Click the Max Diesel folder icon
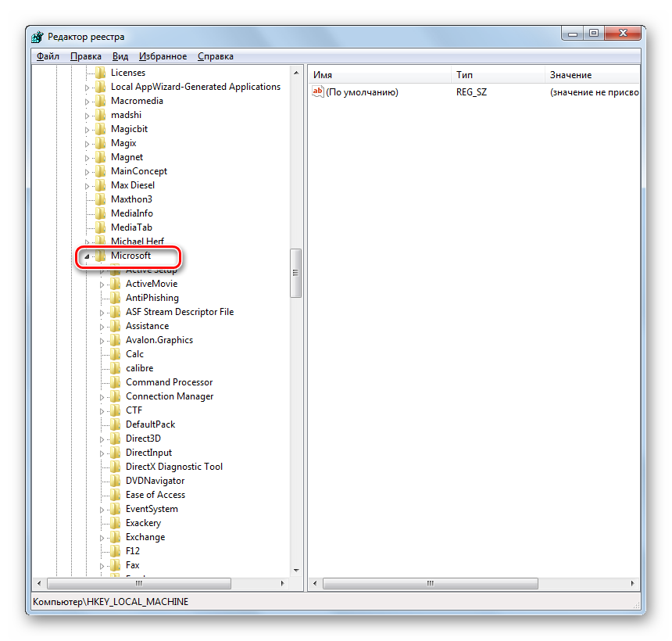 (x=101, y=185)
